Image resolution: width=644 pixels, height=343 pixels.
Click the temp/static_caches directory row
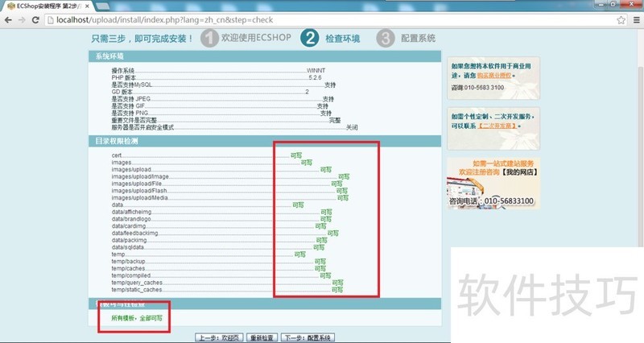click(227, 290)
